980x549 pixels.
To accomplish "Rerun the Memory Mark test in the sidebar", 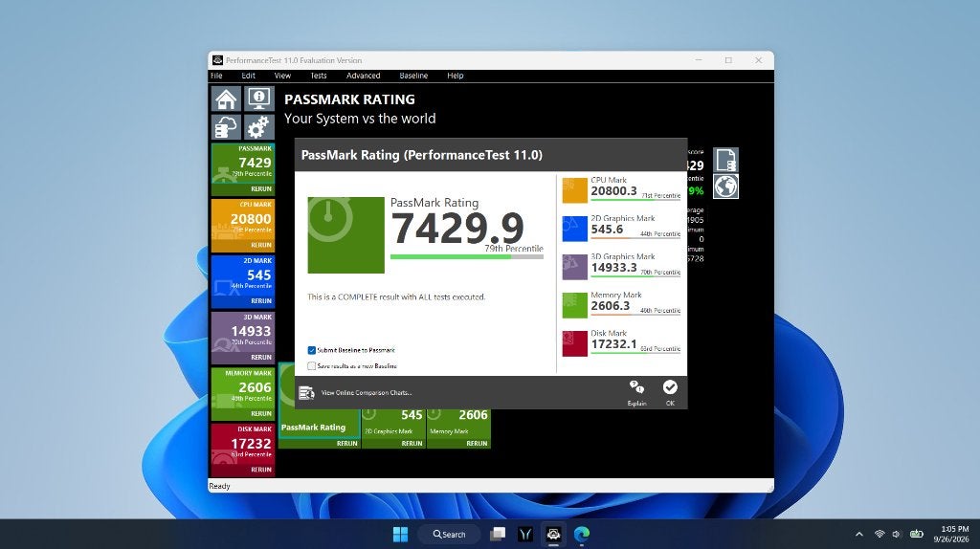I will point(261,413).
